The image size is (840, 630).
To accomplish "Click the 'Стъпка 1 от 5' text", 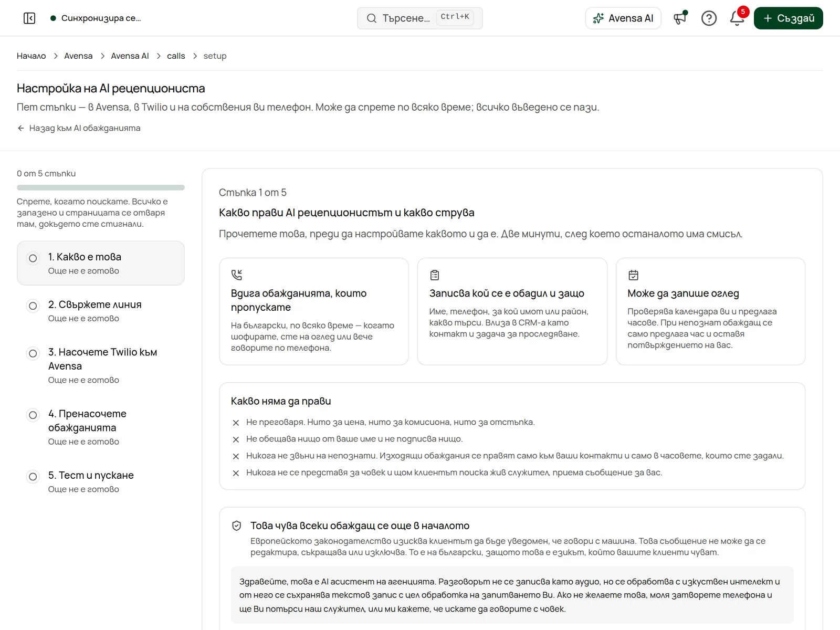I will tap(253, 193).
